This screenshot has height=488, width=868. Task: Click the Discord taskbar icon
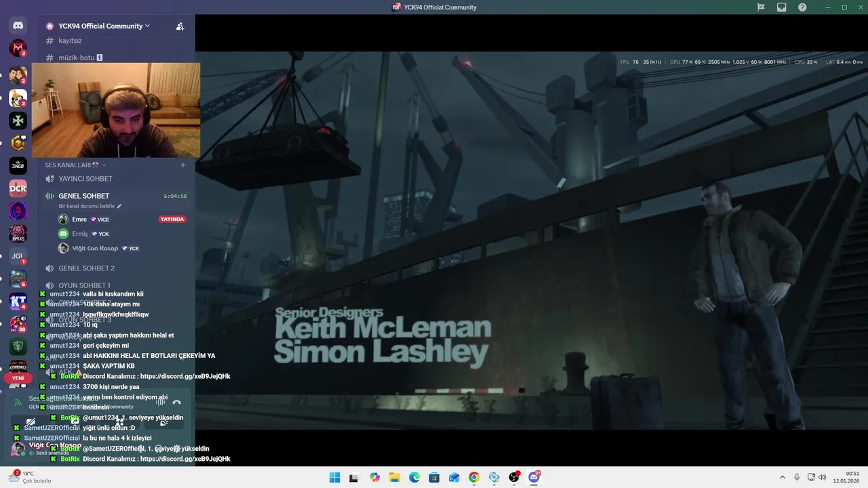(x=534, y=478)
